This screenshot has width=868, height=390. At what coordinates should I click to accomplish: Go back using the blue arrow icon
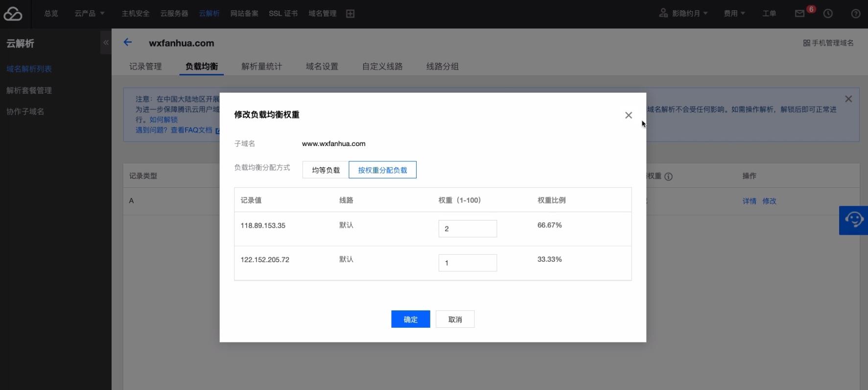click(128, 42)
